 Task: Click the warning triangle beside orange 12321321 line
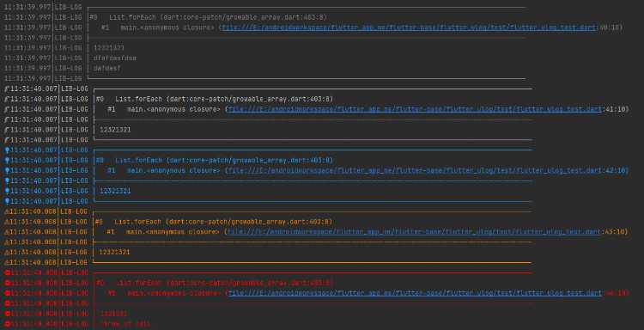tap(7, 253)
